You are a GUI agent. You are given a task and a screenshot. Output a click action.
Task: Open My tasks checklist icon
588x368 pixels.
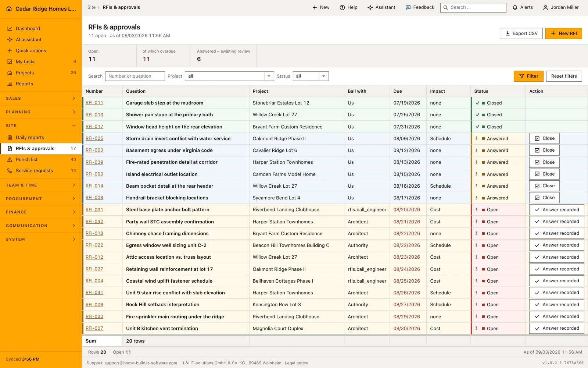10,62
